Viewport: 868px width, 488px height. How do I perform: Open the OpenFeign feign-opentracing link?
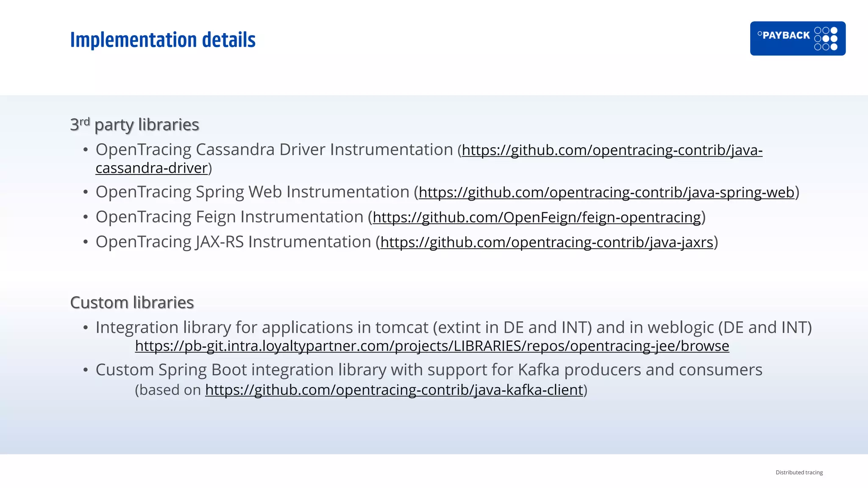537,218
